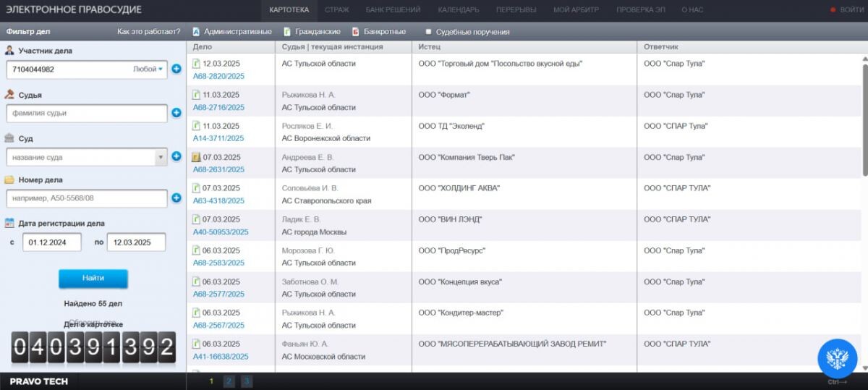868x390 pixels.
Task: Open case link А41-16638/2025
Action: click(x=221, y=357)
